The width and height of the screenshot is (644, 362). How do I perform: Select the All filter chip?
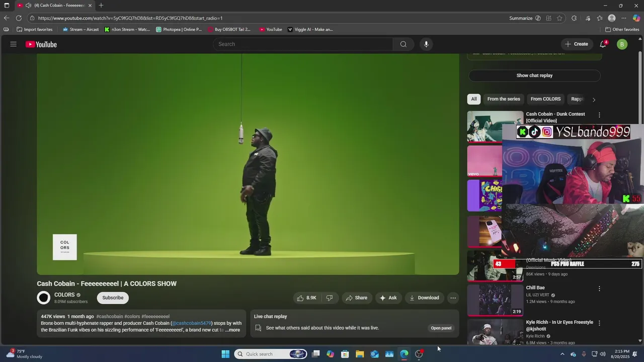coord(473,99)
